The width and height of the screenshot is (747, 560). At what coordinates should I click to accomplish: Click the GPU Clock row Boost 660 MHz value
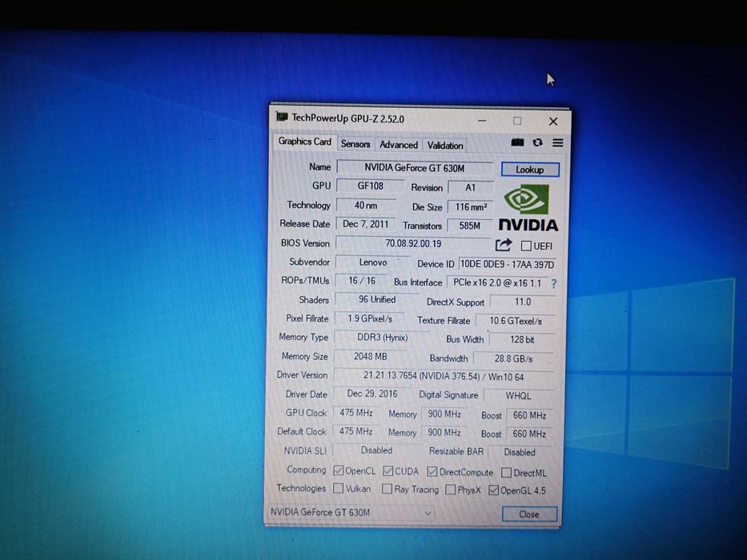[529, 415]
